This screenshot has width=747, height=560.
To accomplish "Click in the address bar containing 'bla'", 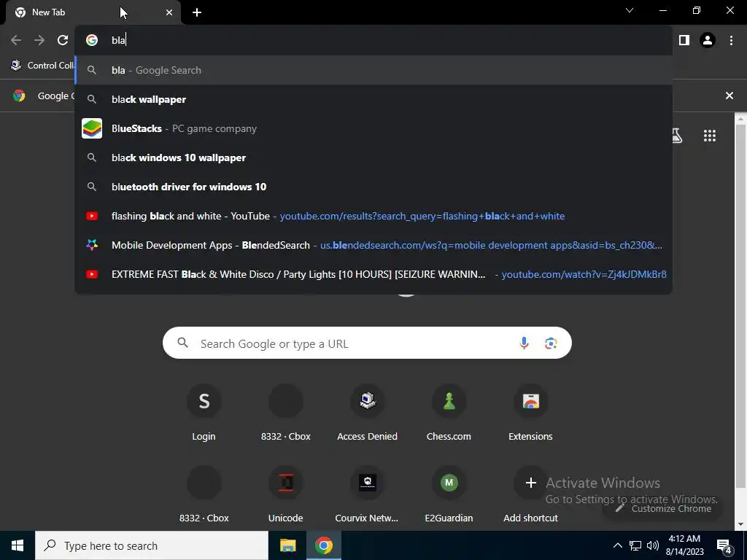I will coord(373,40).
